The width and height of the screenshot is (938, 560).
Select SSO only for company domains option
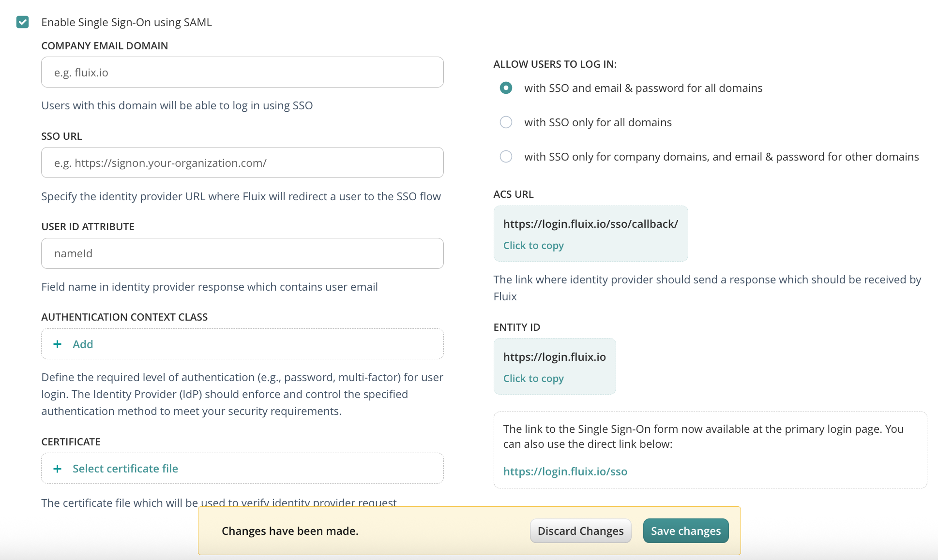click(x=506, y=157)
